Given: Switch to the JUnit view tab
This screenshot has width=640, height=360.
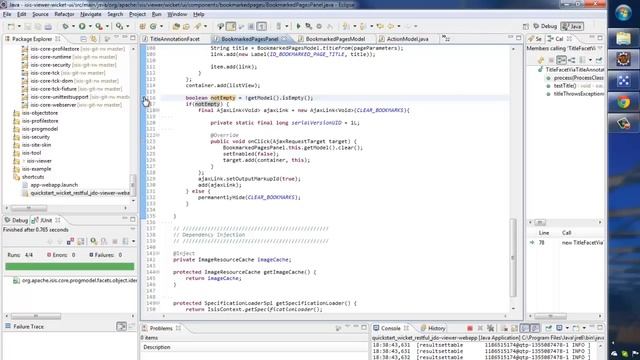Looking at the screenshot, I should pyautogui.click(x=46, y=220).
